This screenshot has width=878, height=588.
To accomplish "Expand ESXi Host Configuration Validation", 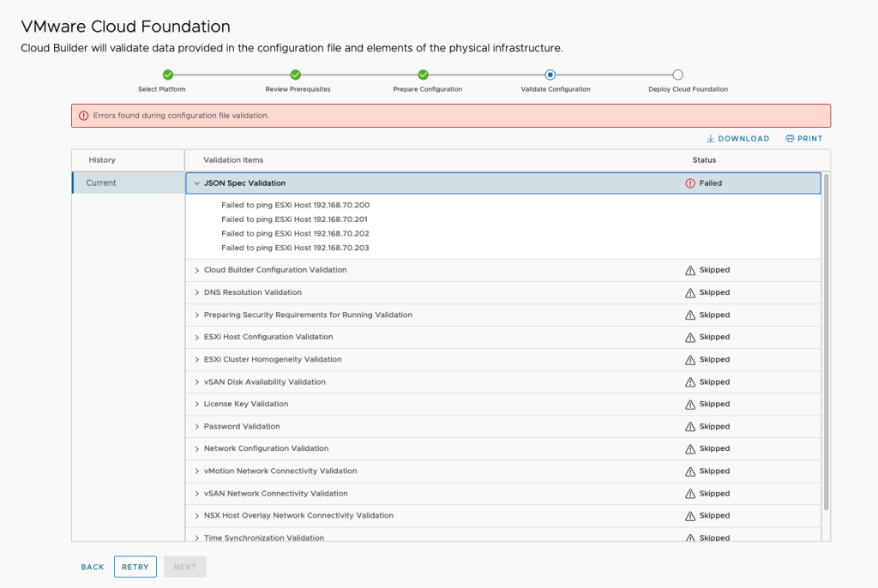I will [196, 337].
